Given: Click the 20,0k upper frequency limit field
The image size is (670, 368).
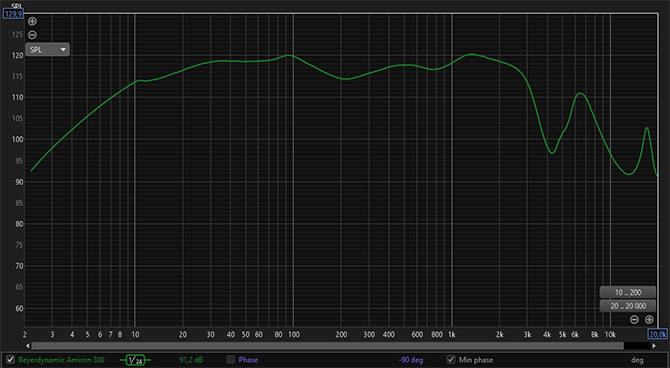Looking at the screenshot, I should pyautogui.click(x=658, y=334).
